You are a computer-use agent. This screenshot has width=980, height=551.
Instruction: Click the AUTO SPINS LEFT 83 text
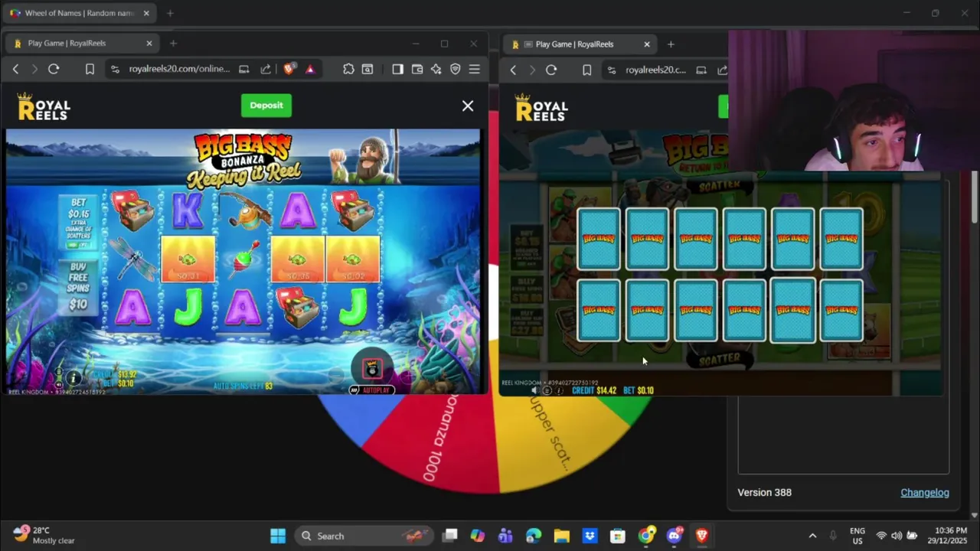243,386
